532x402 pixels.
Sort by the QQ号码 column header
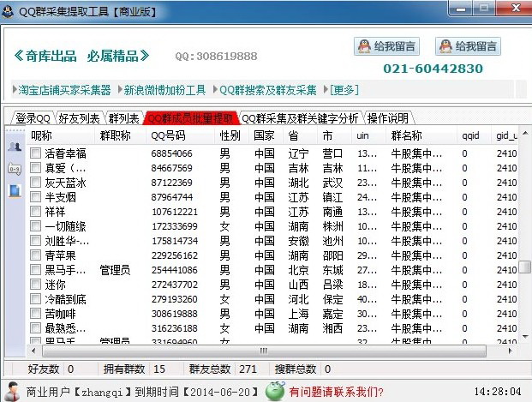pyautogui.click(x=181, y=135)
